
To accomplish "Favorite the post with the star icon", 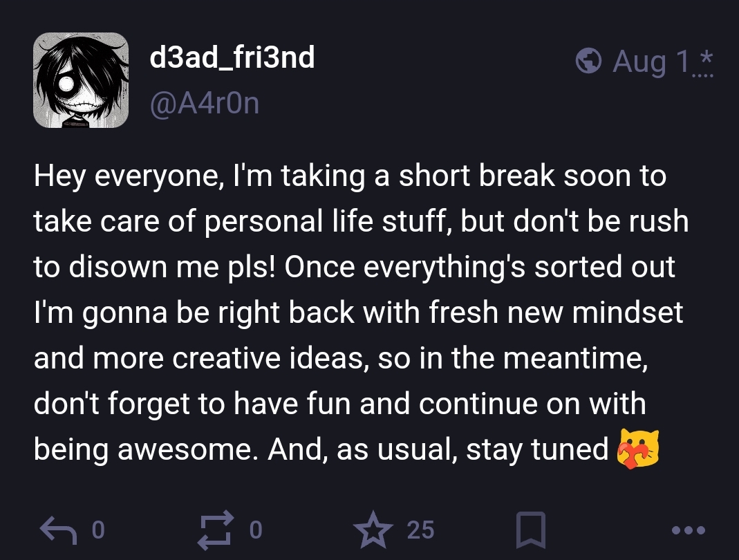I will [x=373, y=530].
